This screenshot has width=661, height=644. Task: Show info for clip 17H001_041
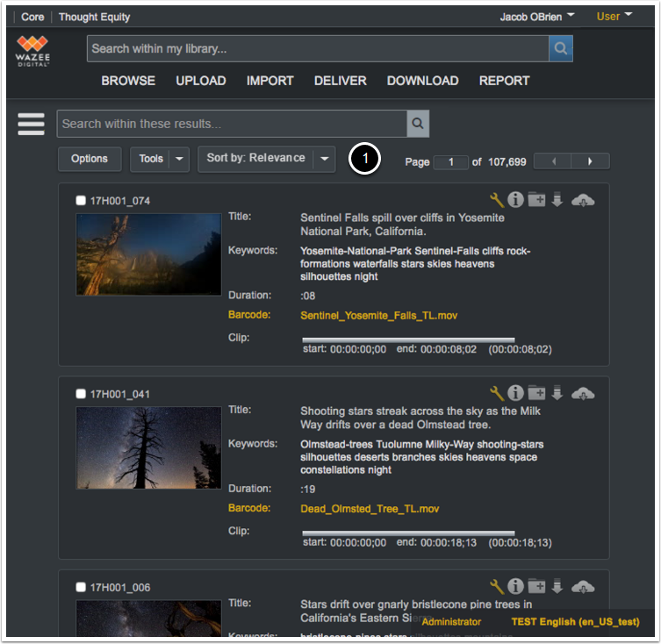(x=515, y=393)
